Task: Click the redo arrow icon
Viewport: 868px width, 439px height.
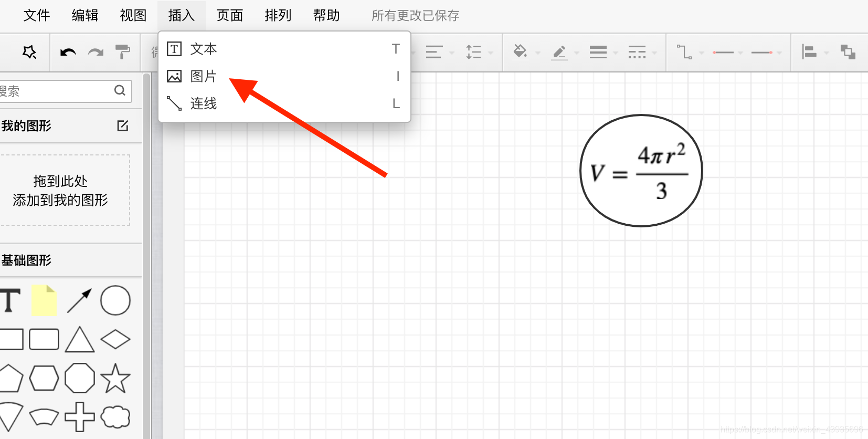Action: coord(96,52)
